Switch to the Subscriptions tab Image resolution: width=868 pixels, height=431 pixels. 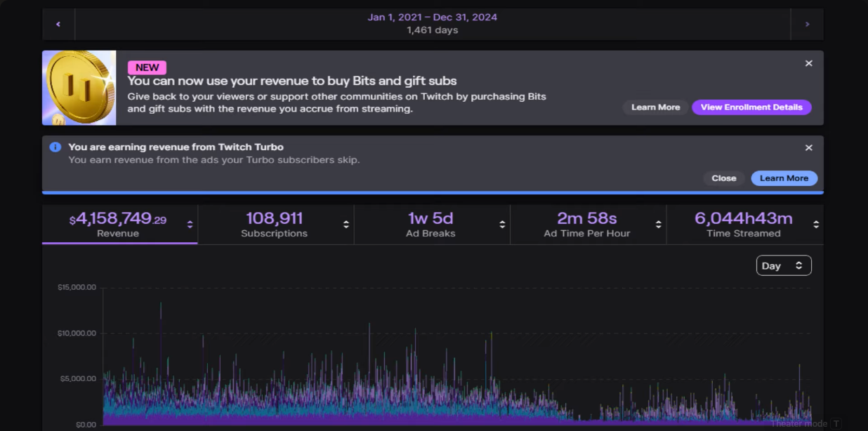point(274,225)
